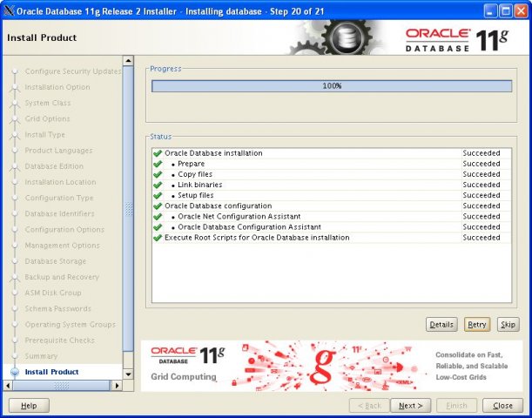Click Succeeded status for Prepare row
The height and width of the screenshot is (418, 532).
pos(481,164)
